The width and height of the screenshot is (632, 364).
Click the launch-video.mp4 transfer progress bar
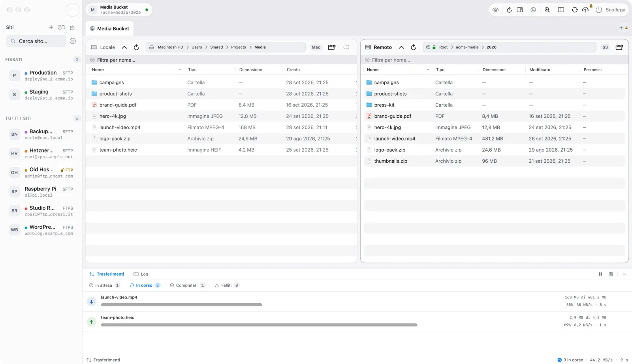coord(181,305)
